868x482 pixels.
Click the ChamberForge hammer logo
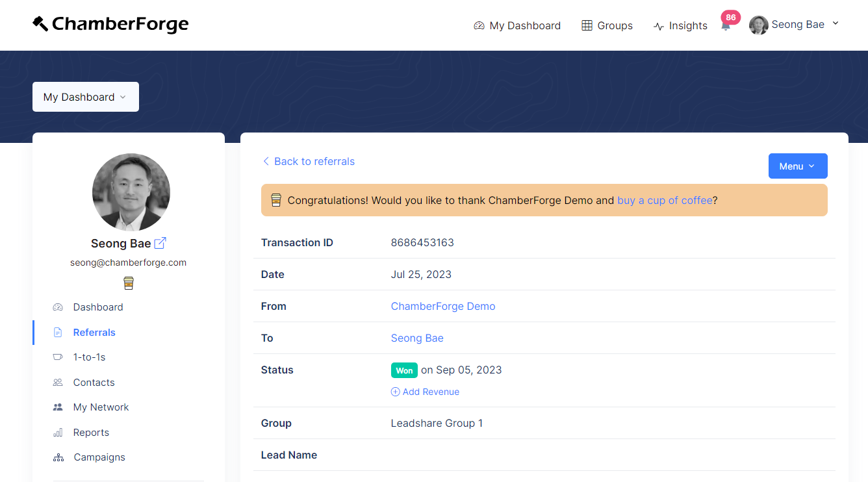40,24
